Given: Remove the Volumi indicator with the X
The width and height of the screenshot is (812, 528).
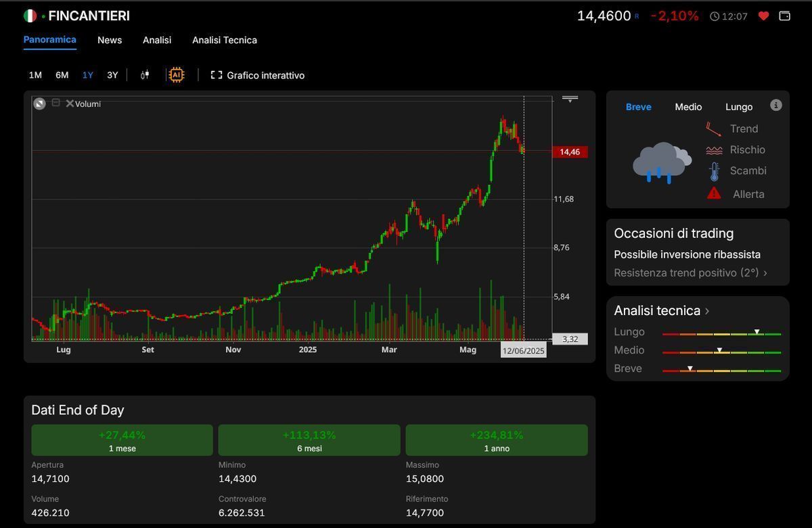Looking at the screenshot, I should [70, 103].
